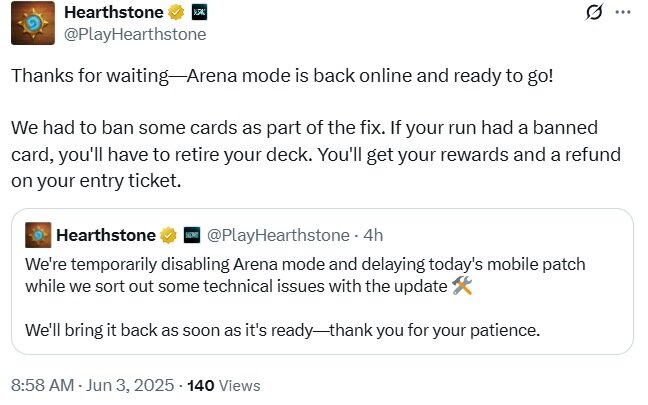Image resolution: width=648 pixels, height=405 pixels.
Task: Open the bold Hearthstone display name at top
Action: click(x=114, y=12)
